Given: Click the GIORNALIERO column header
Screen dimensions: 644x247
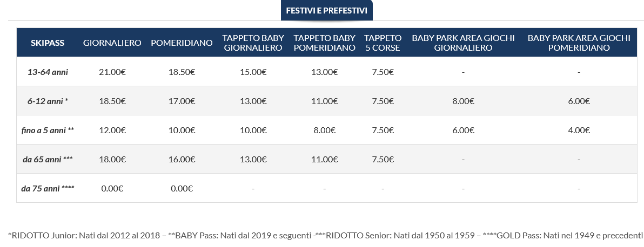Looking at the screenshot, I should tap(112, 43).
